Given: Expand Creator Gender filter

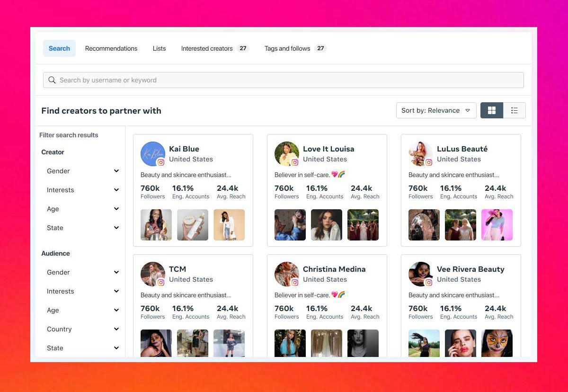Looking at the screenshot, I should click(x=82, y=171).
